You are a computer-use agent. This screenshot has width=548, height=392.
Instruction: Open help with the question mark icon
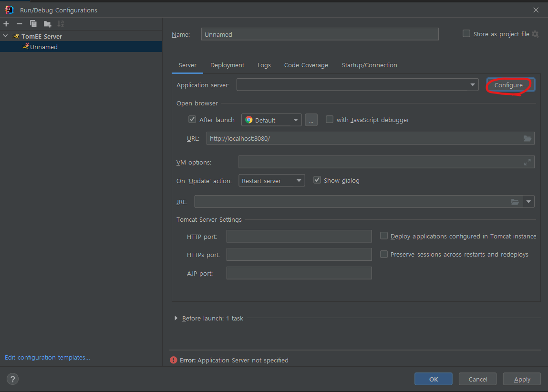[12, 379]
